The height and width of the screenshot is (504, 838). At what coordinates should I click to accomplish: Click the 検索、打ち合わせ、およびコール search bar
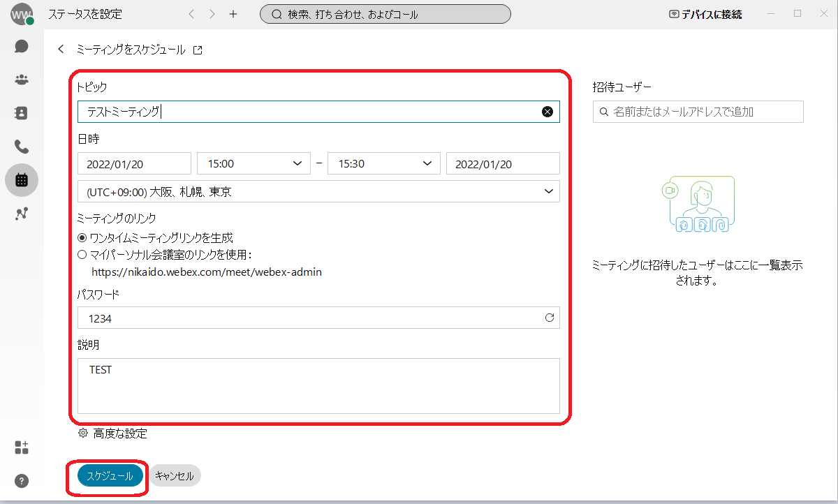point(385,14)
